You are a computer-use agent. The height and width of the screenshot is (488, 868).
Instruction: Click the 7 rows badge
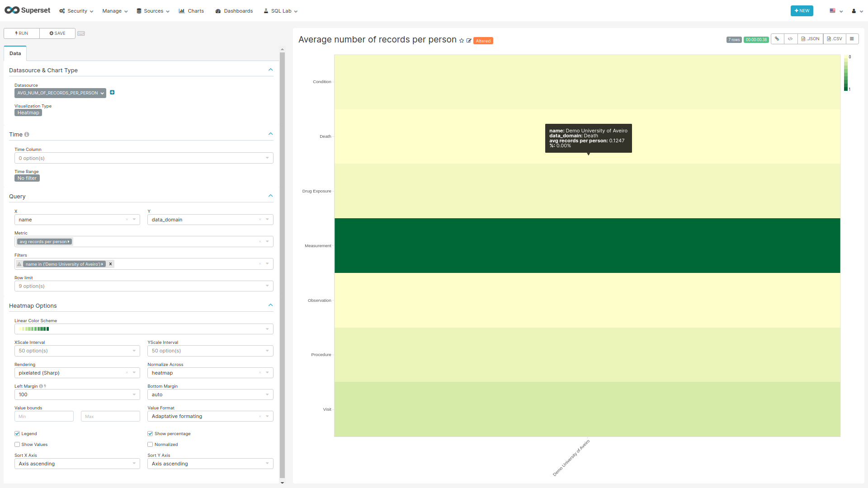pyautogui.click(x=734, y=40)
